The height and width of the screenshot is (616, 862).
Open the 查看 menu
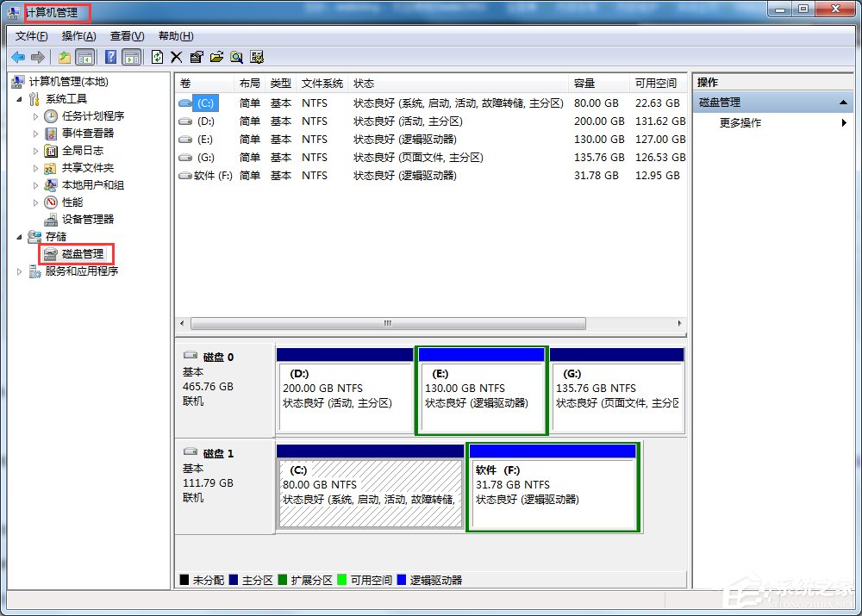pyautogui.click(x=126, y=35)
